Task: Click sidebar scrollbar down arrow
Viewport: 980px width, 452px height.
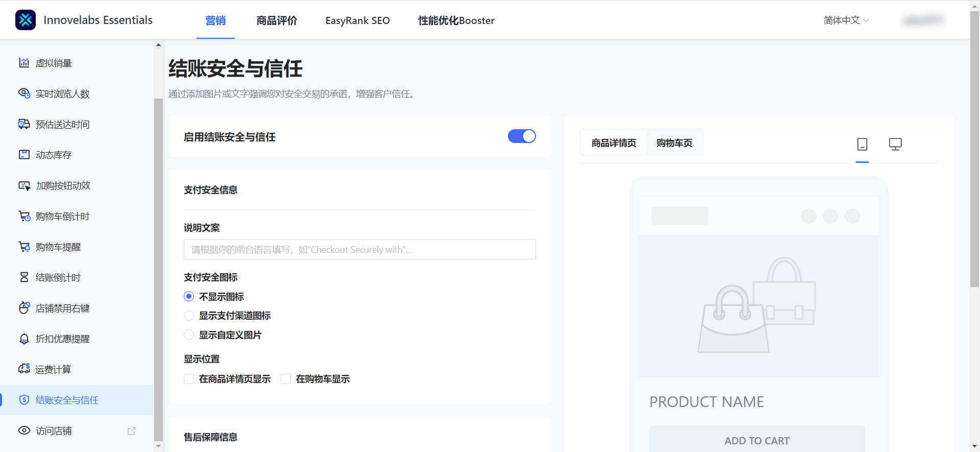Action: coord(158,446)
